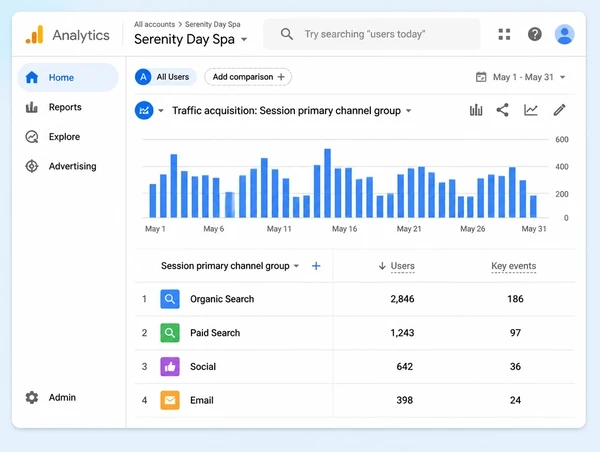Expand the Traffic acquisition report title dropdown
This screenshot has height=452, width=600.
[409, 111]
